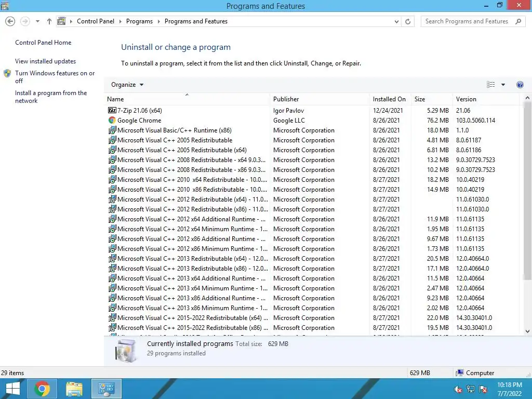Open Install a program from the network

51,97
